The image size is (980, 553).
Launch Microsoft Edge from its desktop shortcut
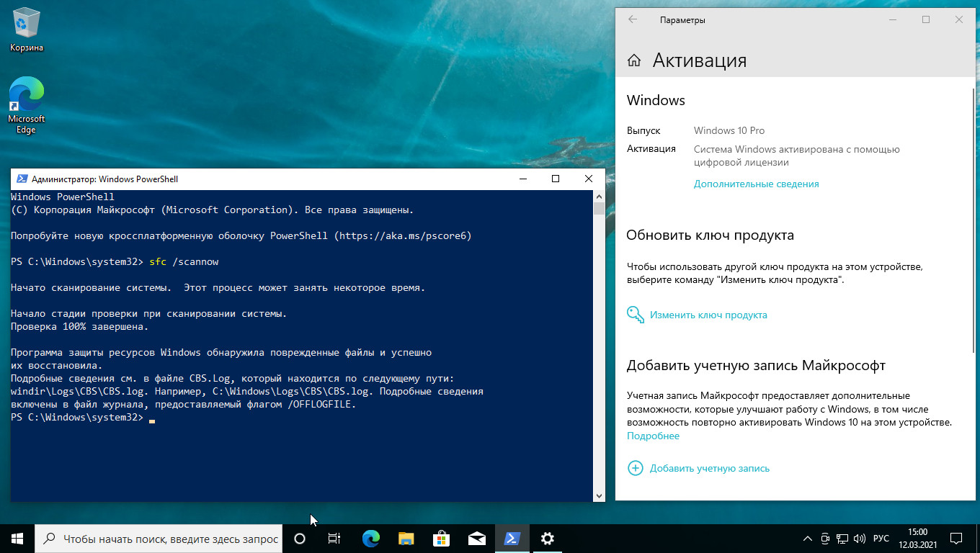coord(27,106)
